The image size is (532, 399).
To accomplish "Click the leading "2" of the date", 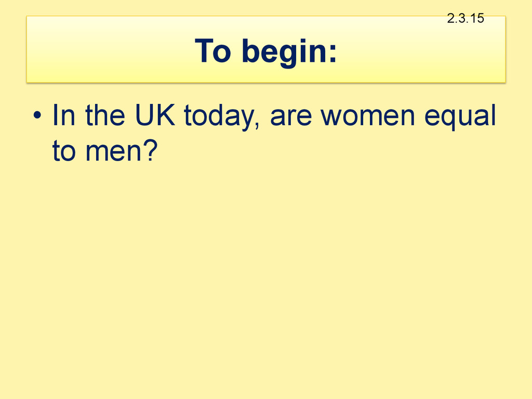I will point(450,18).
